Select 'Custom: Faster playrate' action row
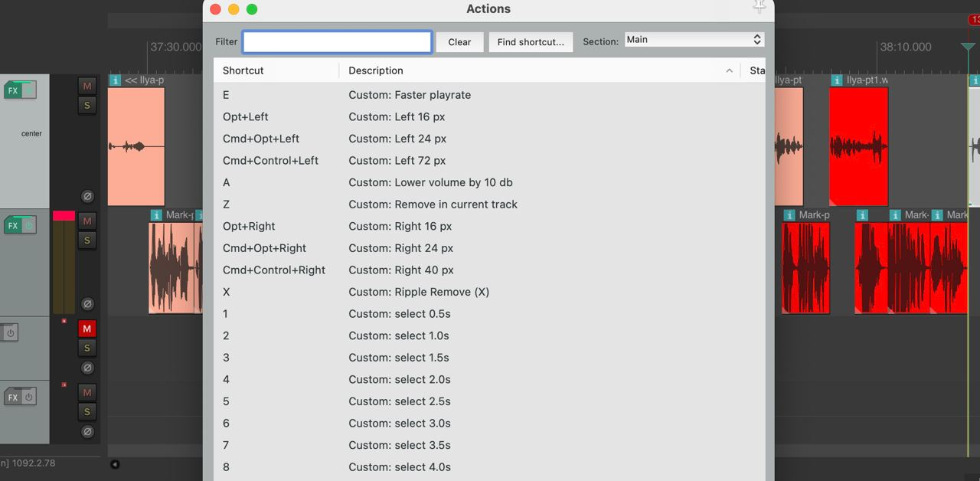This screenshot has height=481, width=980. point(410,95)
